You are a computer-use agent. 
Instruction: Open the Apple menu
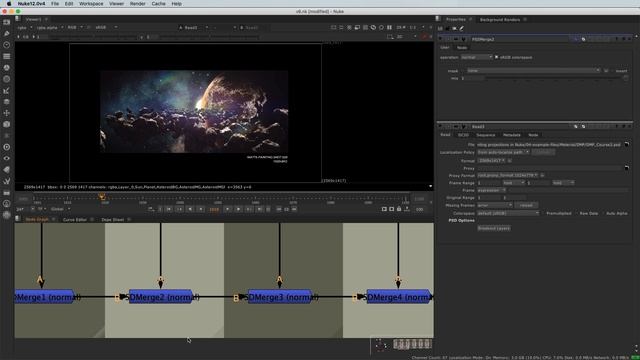(9, 4)
